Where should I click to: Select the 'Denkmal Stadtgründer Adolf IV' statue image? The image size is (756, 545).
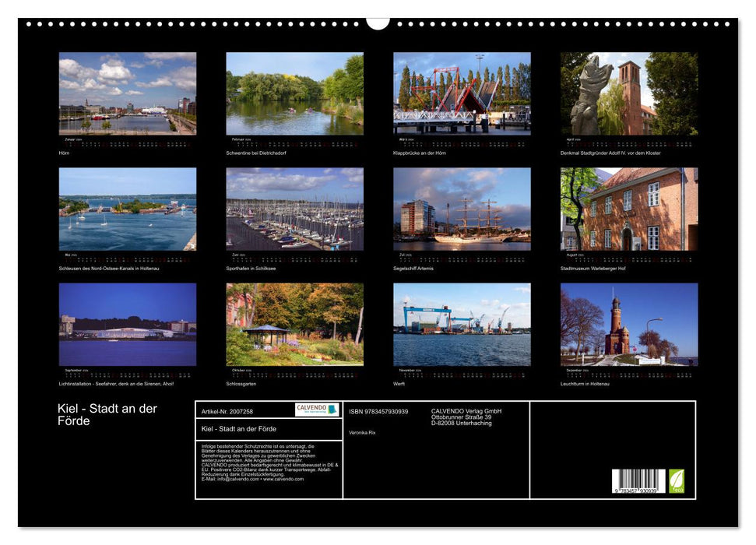[631, 95]
